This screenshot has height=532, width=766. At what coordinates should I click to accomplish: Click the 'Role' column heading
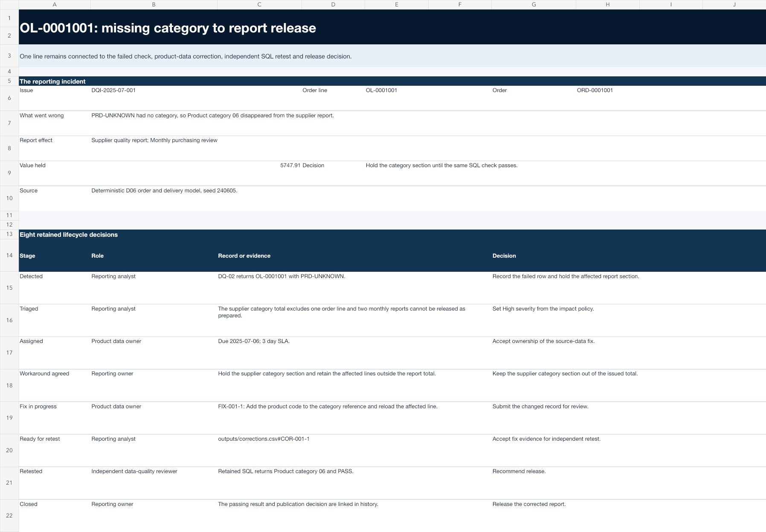[x=97, y=256]
